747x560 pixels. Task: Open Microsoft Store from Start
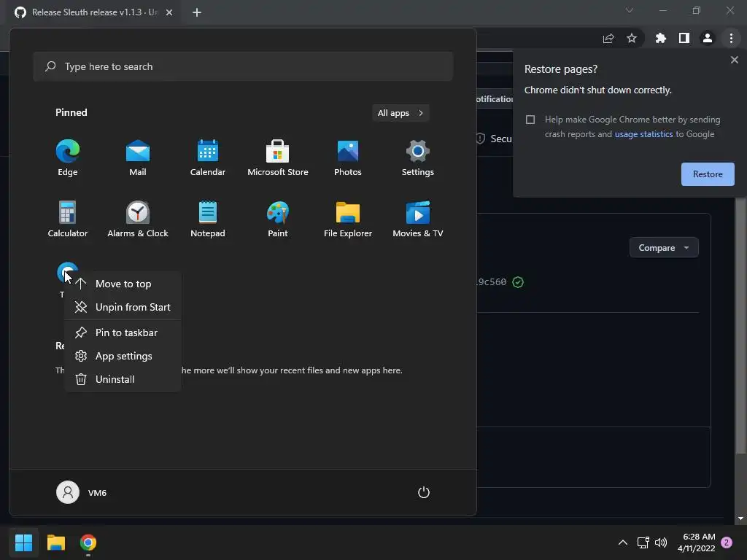pos(278,158)
